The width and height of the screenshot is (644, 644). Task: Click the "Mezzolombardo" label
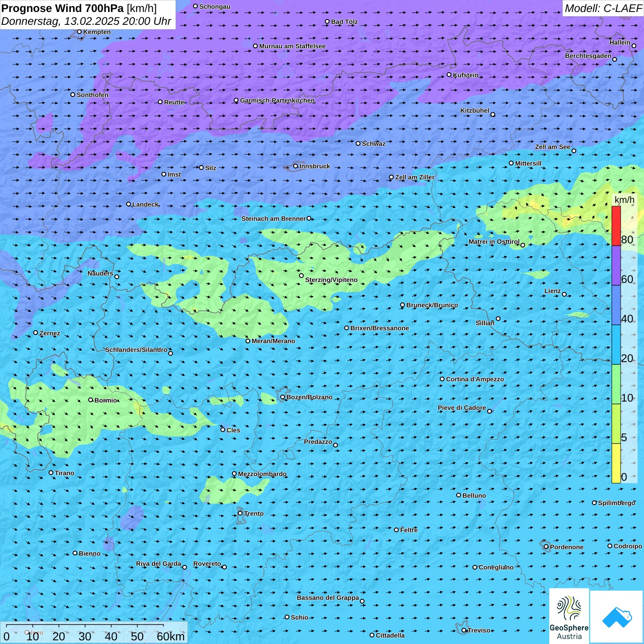click(x=262, y=474)
